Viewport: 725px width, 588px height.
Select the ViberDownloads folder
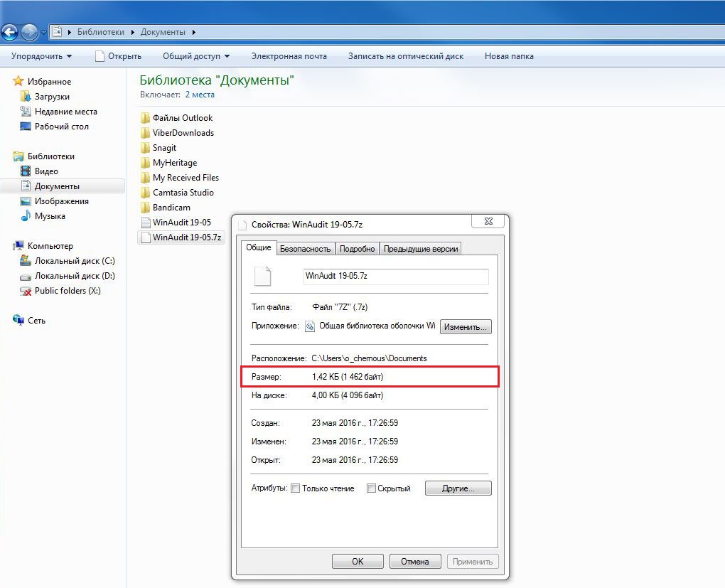click(183, 133)
